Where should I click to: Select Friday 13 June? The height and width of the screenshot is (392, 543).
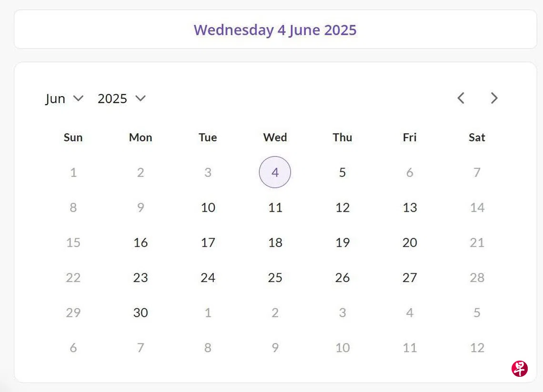pos(410,207)
